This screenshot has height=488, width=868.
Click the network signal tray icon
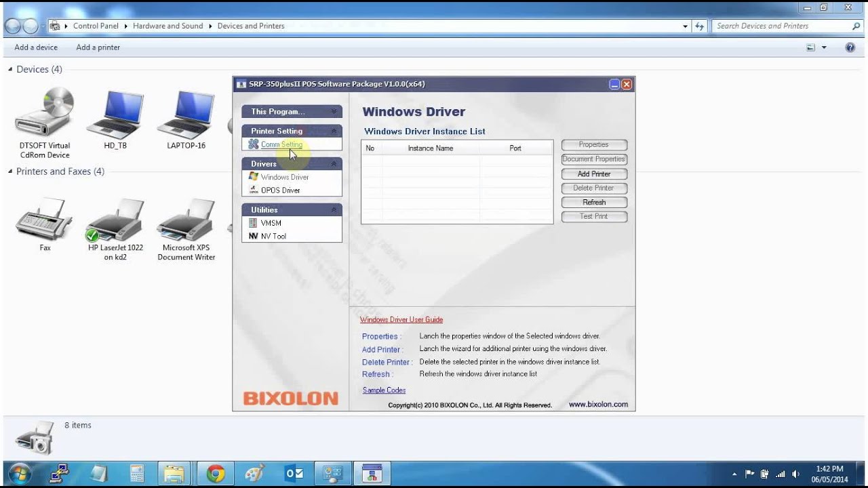[x=781, y=474]
